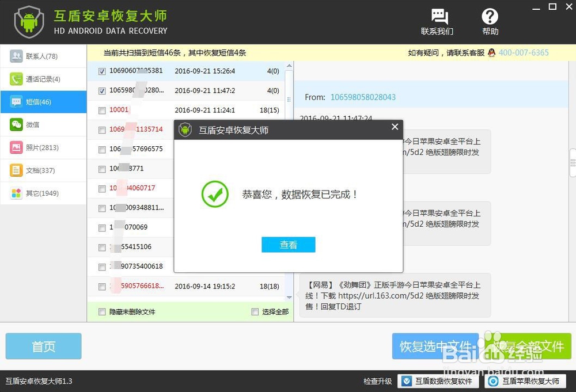This screenshot has height=392, width=576.
Task: Select message row ending 009348811...
Action: pos(130,208)
